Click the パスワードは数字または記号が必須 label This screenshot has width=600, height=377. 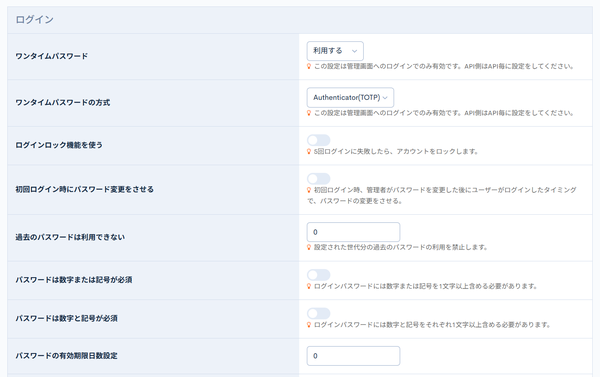point(74,280)
